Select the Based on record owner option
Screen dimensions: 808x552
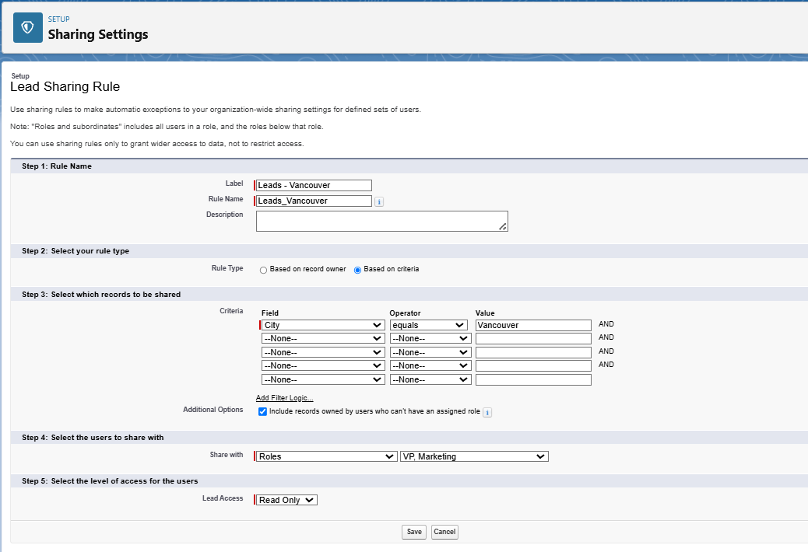(263, 270)
